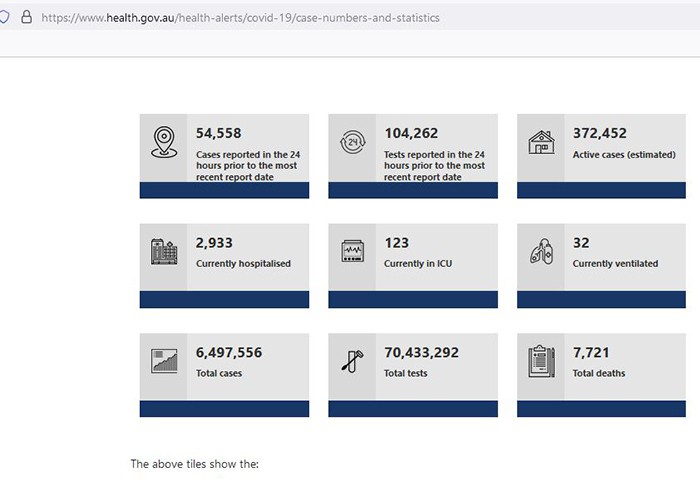Click the 24-hour clock icon for tests

pos(352,142)
